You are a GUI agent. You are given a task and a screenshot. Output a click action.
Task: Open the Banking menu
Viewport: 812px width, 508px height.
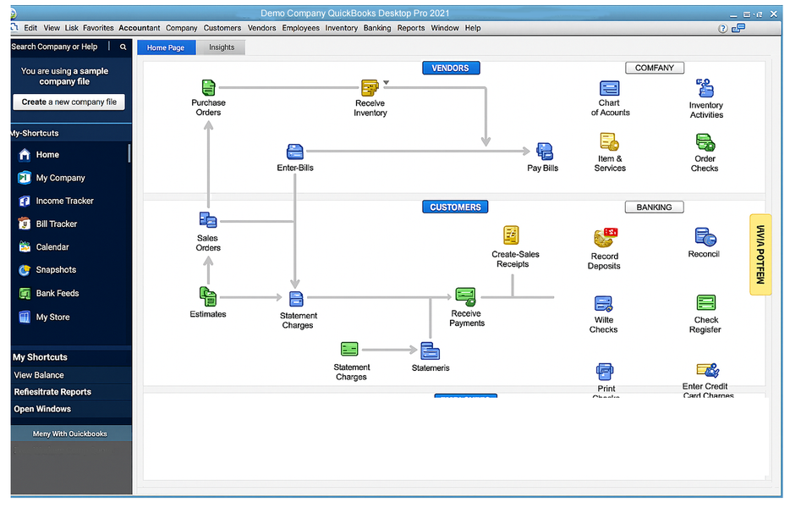(376, 27)
